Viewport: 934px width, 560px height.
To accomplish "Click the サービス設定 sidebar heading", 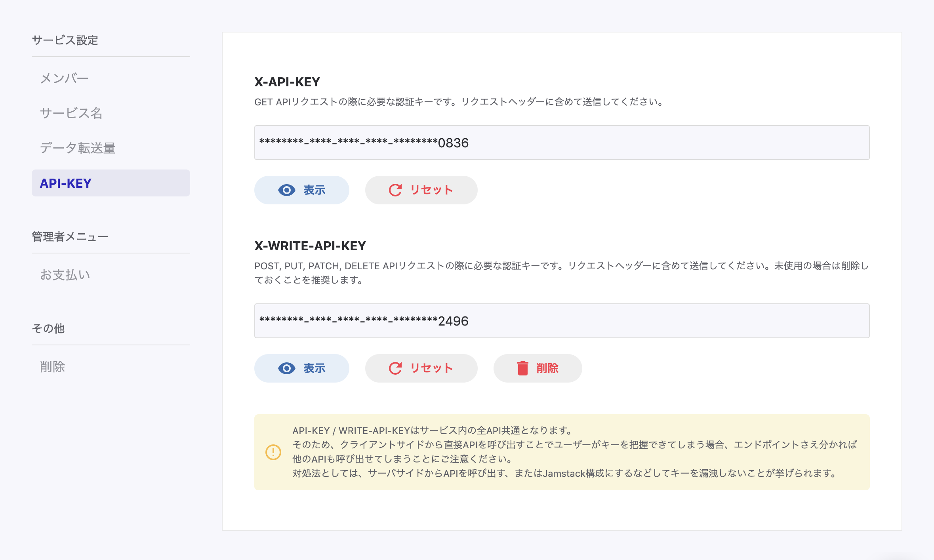I will point(65,40).
